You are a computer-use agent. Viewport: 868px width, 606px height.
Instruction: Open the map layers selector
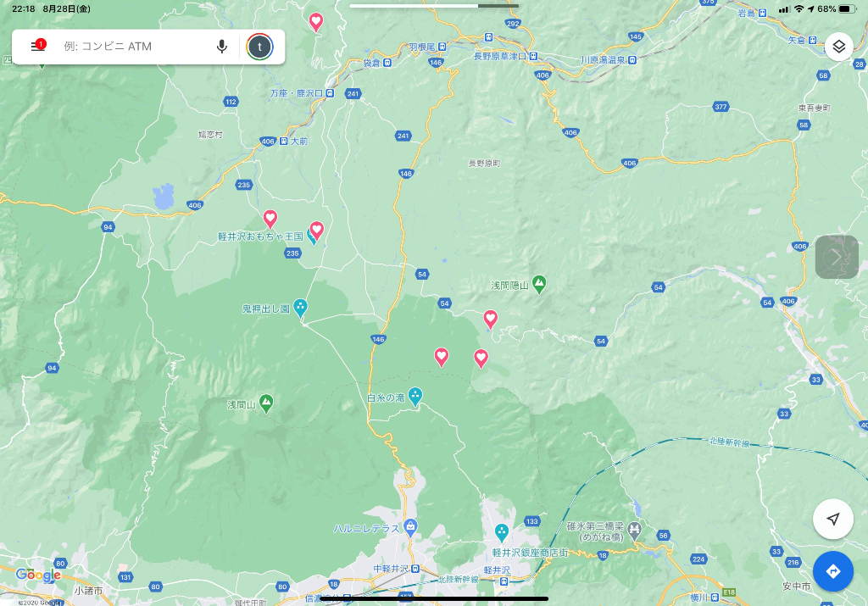click(x=838, y=47)
